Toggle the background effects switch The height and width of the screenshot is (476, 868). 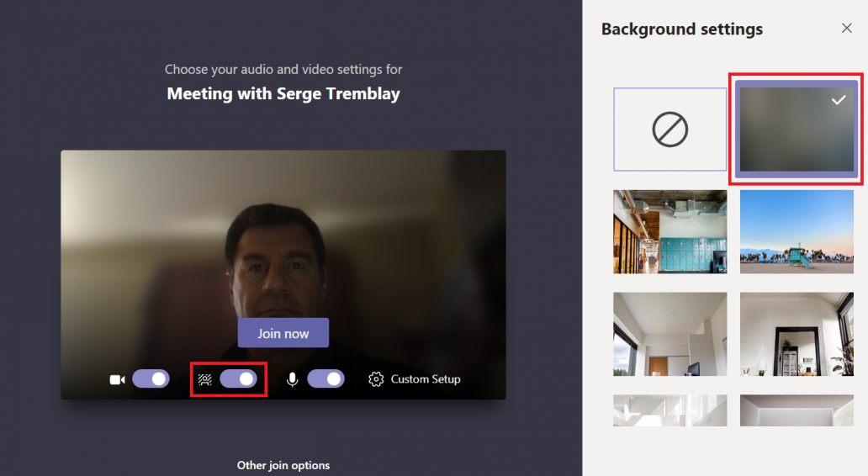click(239, 379)
